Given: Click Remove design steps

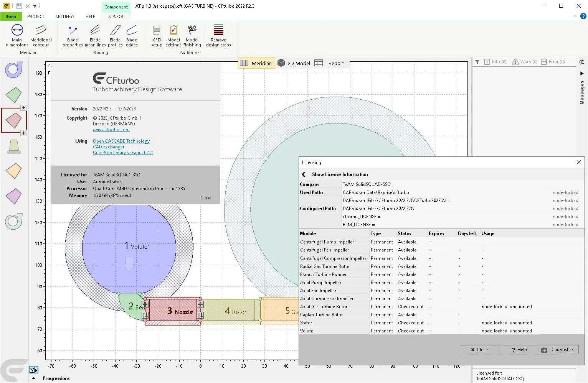Looking at the screenshot, I should (x=218, y=36).
